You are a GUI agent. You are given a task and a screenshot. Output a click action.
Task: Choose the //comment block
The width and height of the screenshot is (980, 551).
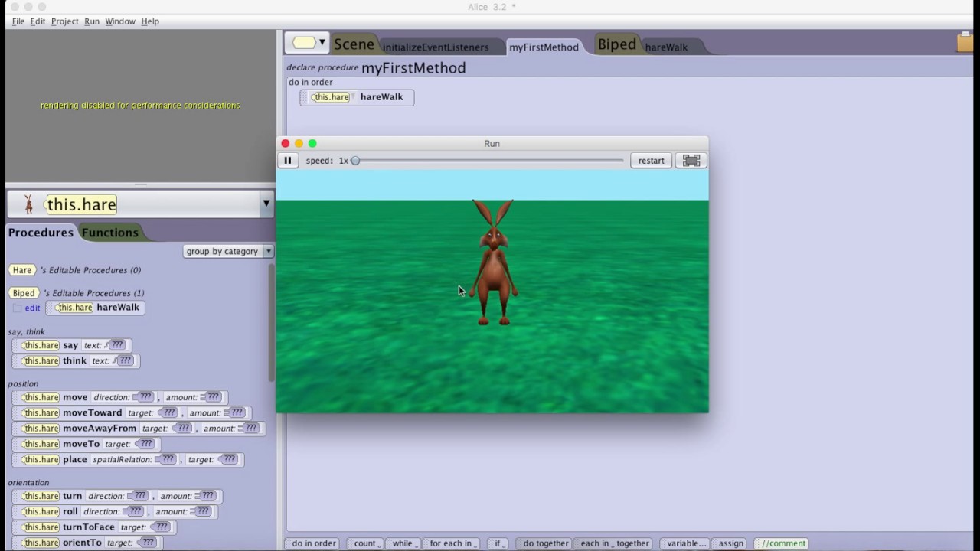pyautogui.click(x=782, y=543)
